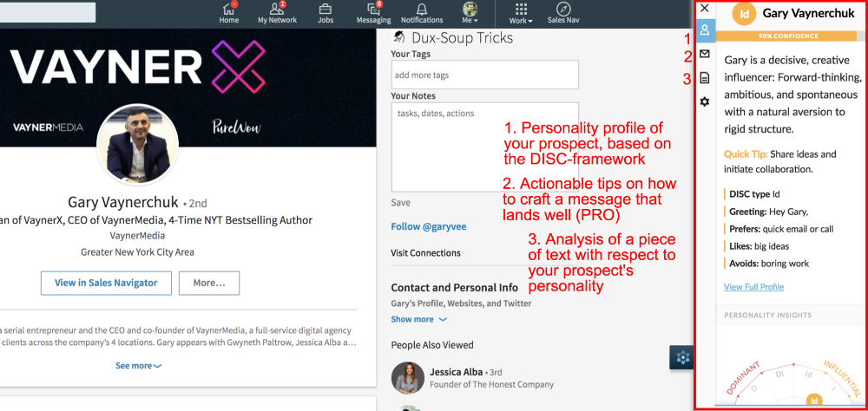The width and height of the screenshot is (868, 411).
Task: Click the Quick Tip text in sidebar
Action: coord(780,161)
